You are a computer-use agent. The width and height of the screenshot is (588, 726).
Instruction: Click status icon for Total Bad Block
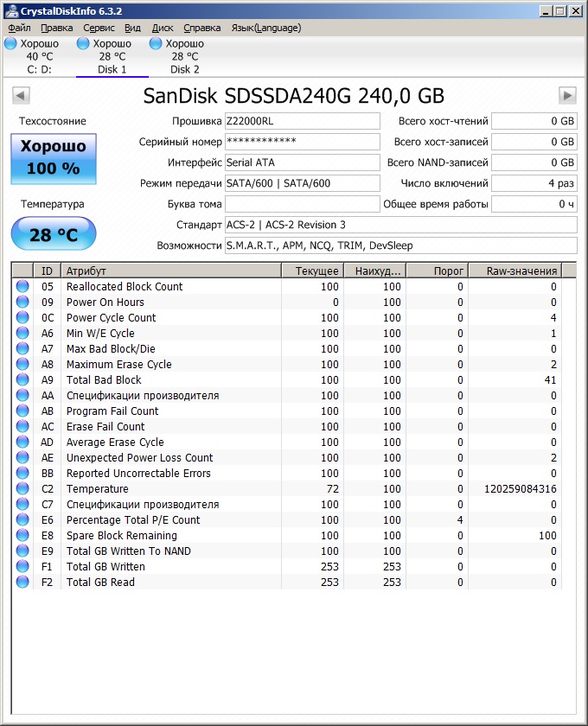click(22, 380)
